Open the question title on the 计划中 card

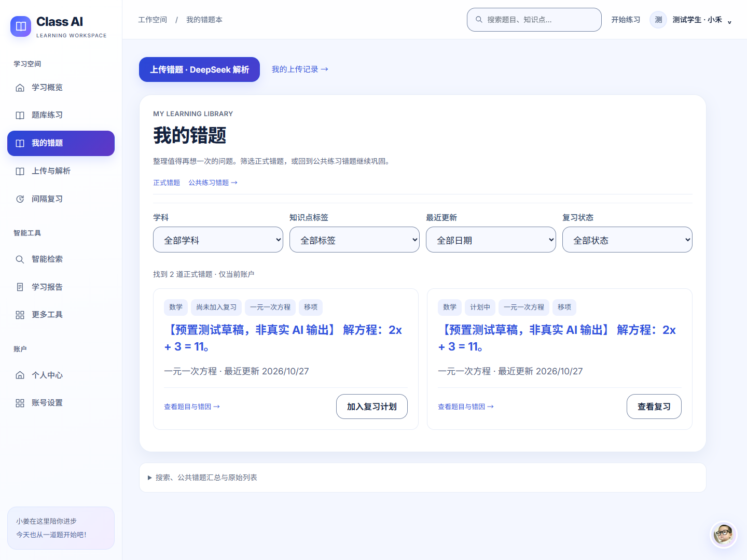[557, 338]
